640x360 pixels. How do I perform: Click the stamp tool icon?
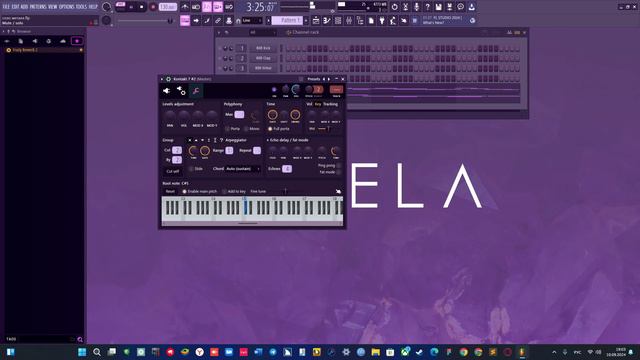point(229,20)
